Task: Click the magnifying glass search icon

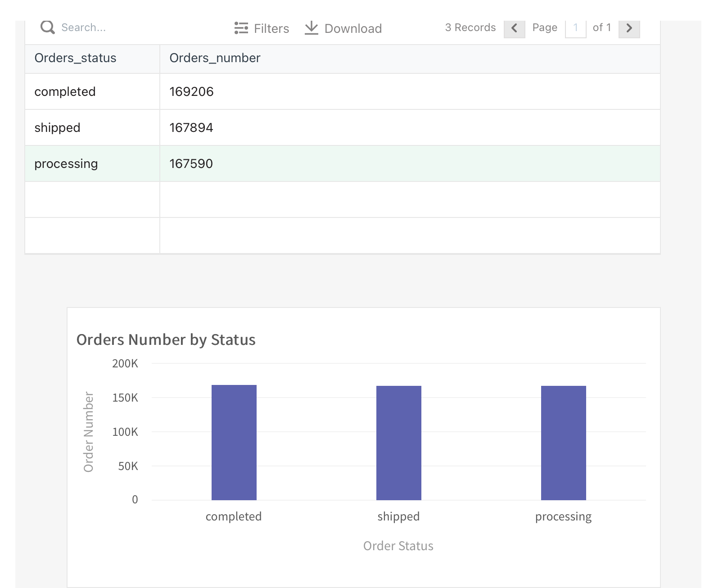Action: point(47,27)
